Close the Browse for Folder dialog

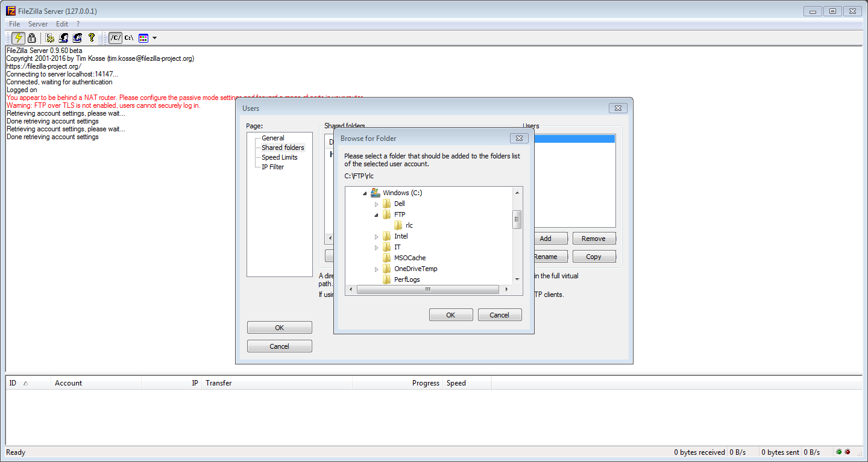(x=519, y=139)
